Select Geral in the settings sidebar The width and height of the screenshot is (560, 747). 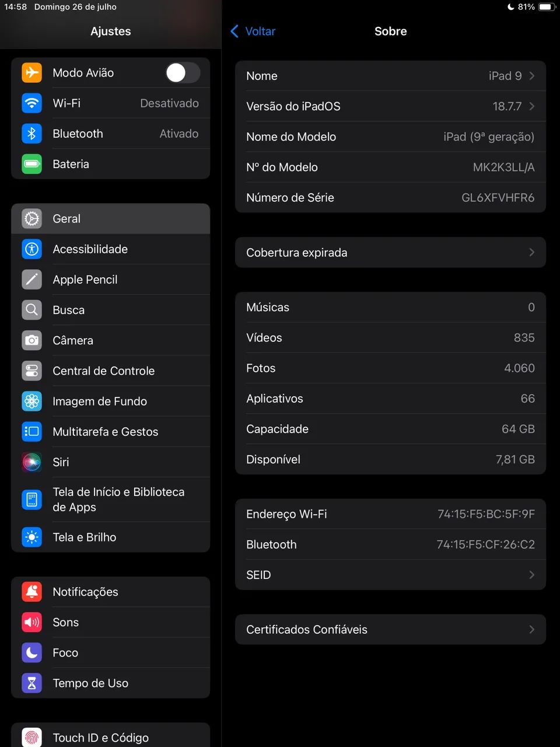110,219
